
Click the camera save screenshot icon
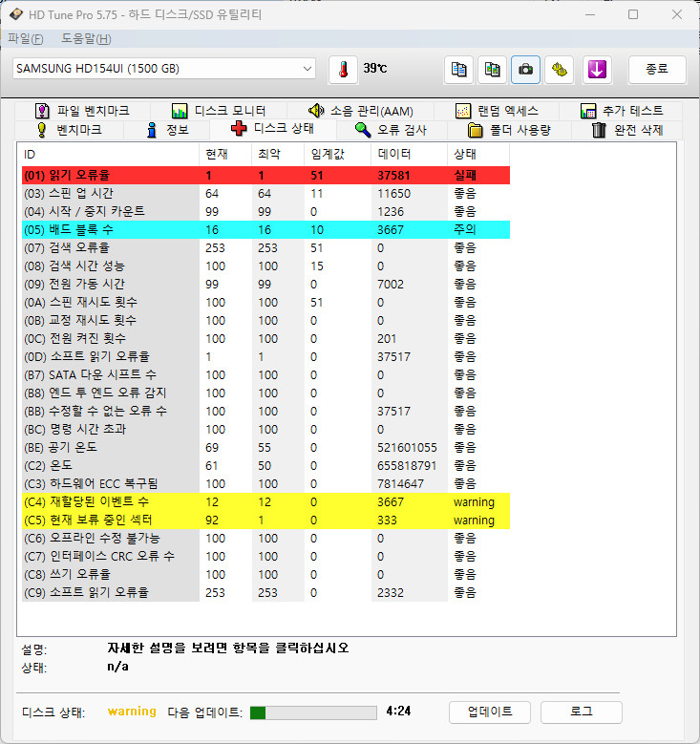525,70
